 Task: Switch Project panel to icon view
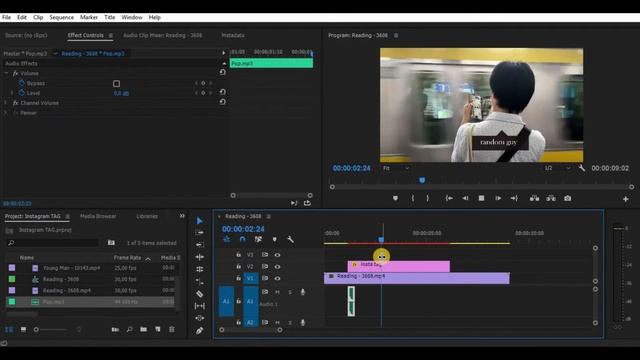(x=23, y=329)
